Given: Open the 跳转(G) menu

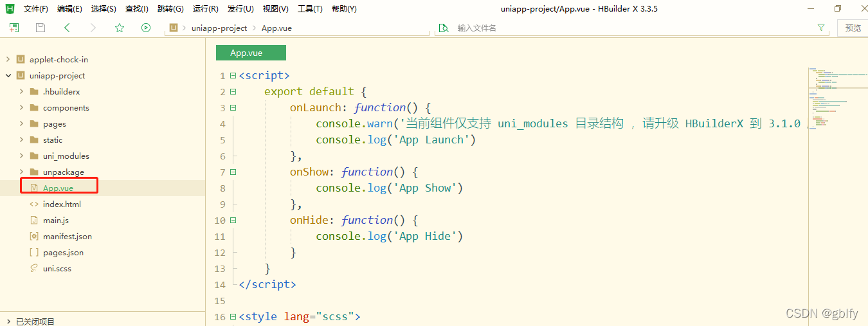Looking at the screenshot, I should 170,9.
